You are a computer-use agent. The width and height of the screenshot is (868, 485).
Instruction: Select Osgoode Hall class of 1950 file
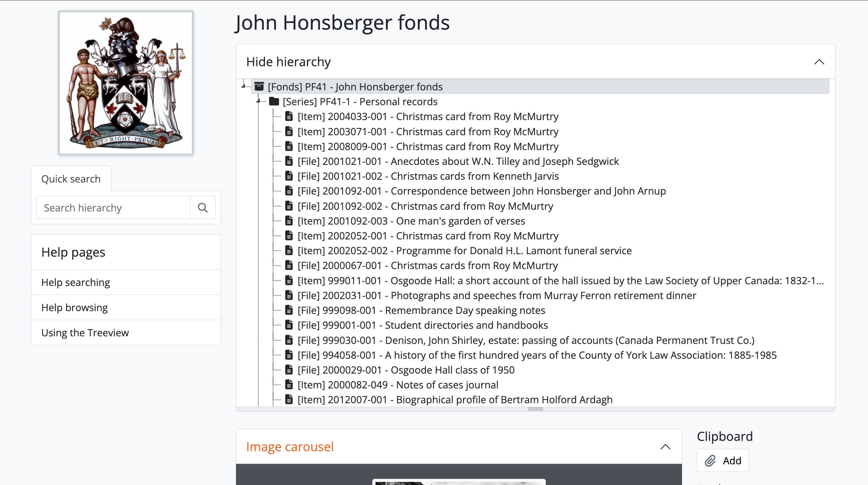click(x=452, y=370)
